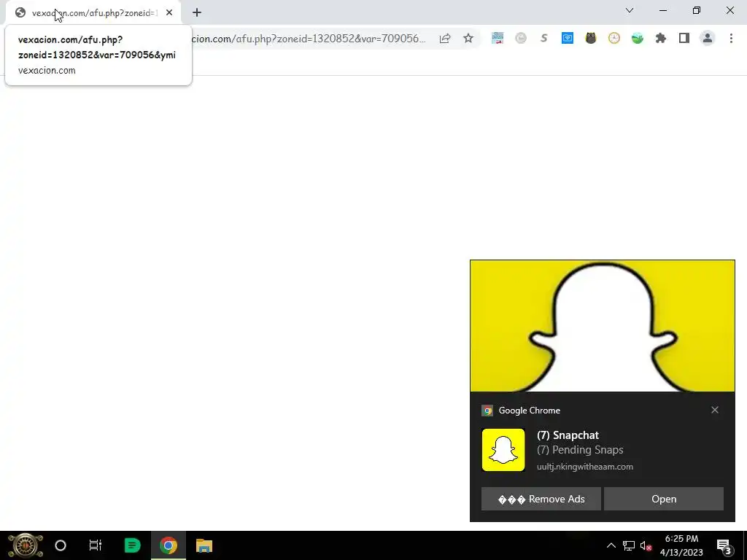
Task: Open the green landscape extension icon
Action: click(638, 38)
